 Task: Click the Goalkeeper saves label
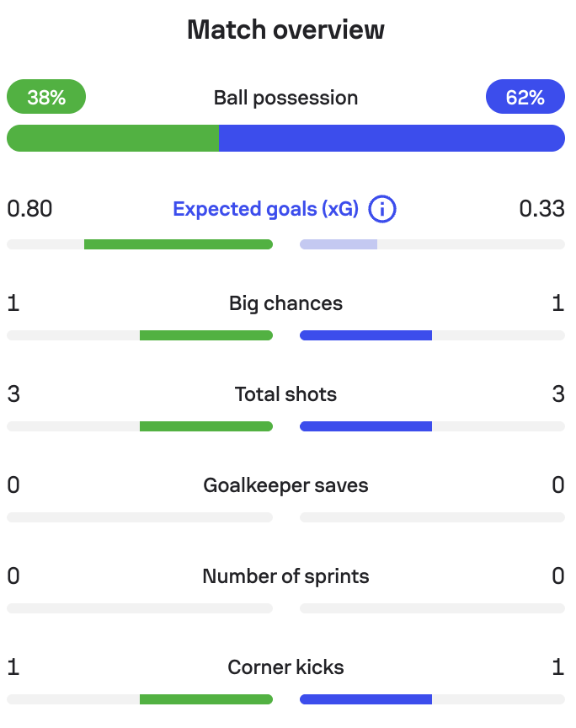click(286, 485)
